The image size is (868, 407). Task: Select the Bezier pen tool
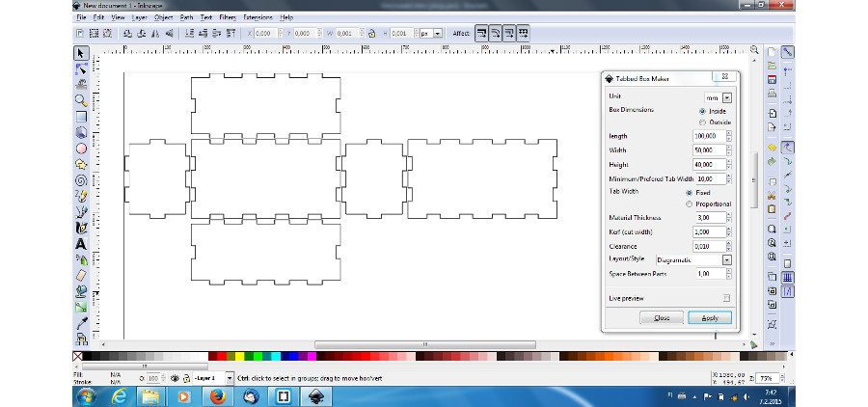(81, 211)
